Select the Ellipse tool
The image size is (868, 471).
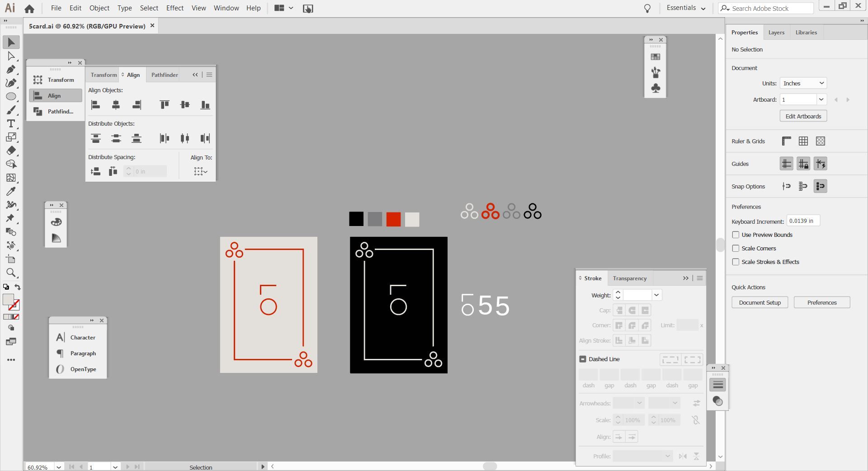click(11, 96)
